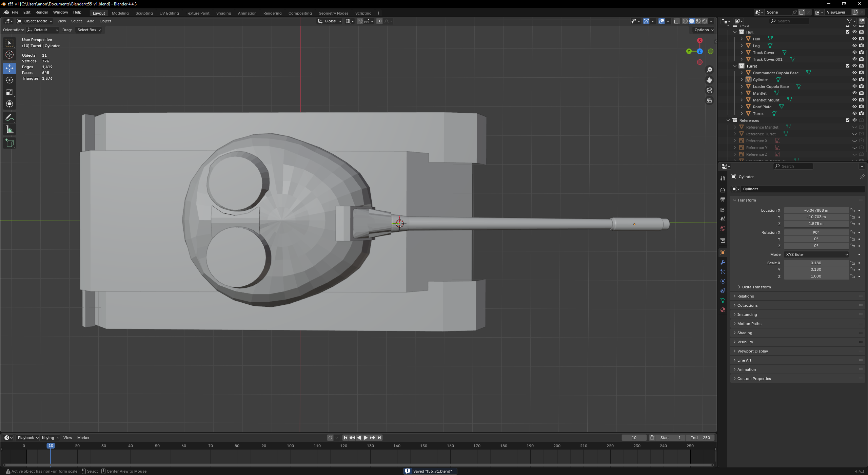Switch perspective/orthographic grid icon

tap(709, 100)
